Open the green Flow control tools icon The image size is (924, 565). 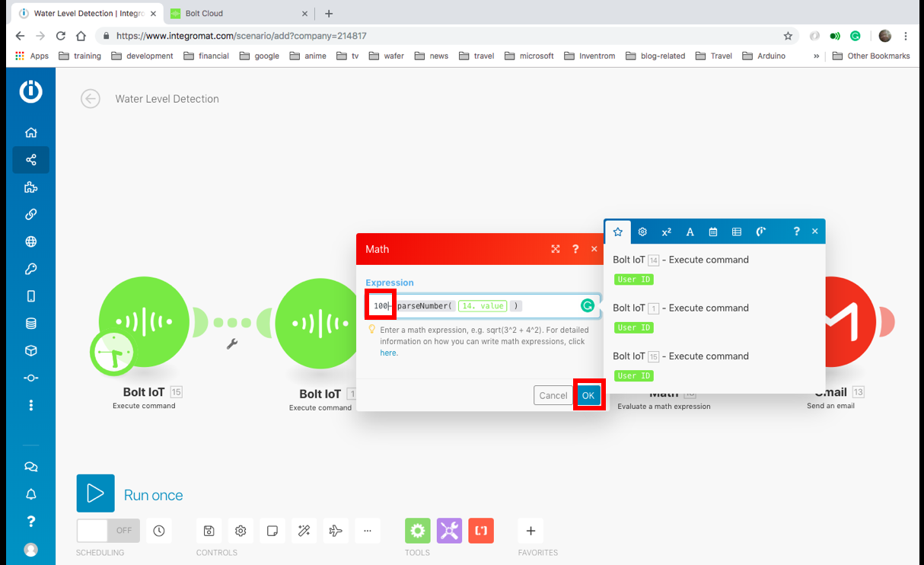(x=417, y=531)
